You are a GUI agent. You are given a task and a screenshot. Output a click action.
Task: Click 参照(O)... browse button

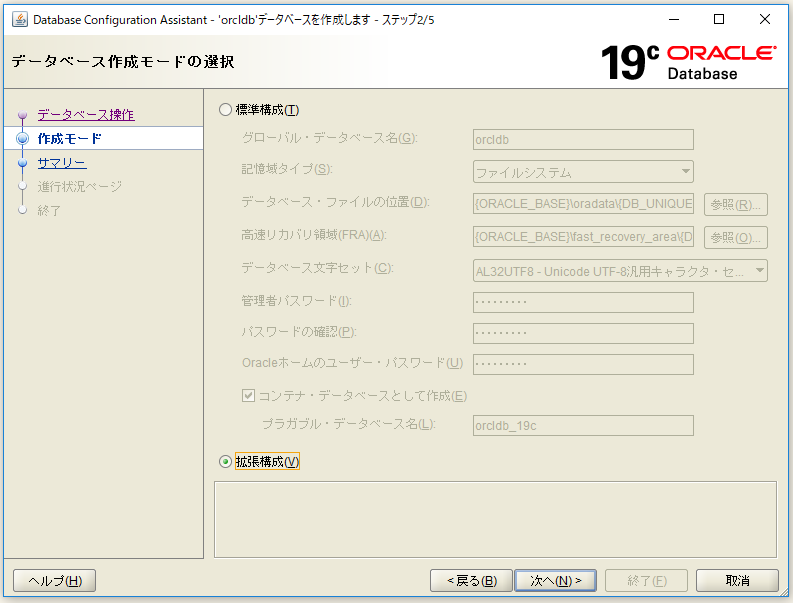(x=736, y=237)
